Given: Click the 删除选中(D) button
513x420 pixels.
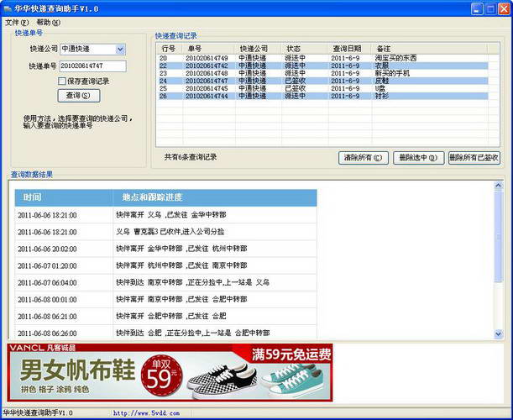Looking at the screenshot, I should coord(418,158).
